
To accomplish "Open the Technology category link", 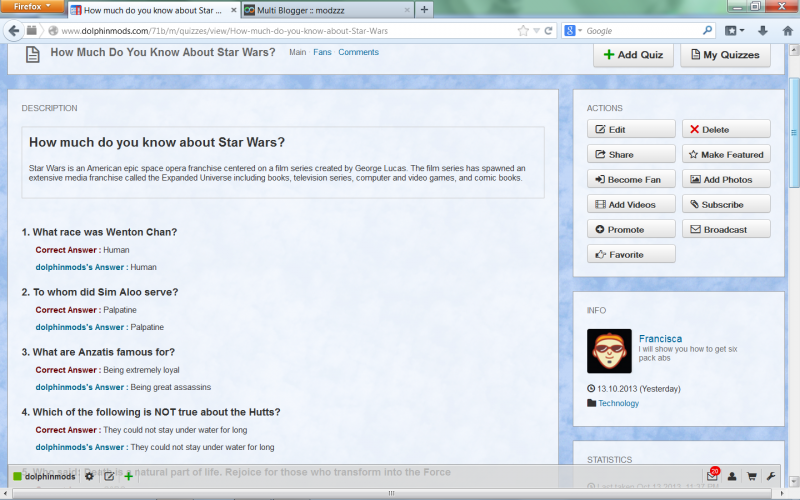I will 618,403.
